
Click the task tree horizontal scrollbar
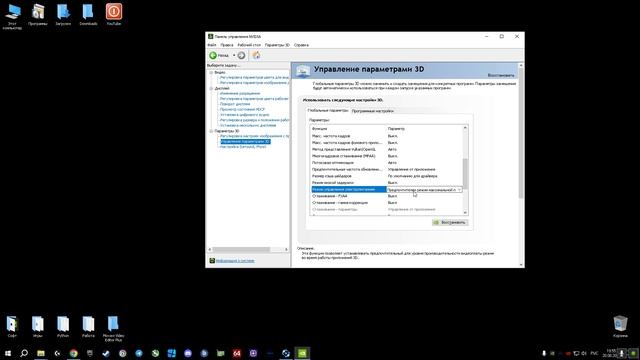(x=241, y=249)
